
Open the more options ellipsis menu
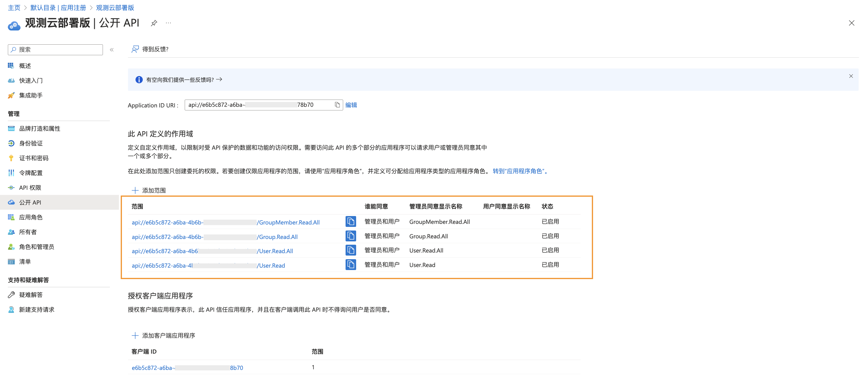168,23
